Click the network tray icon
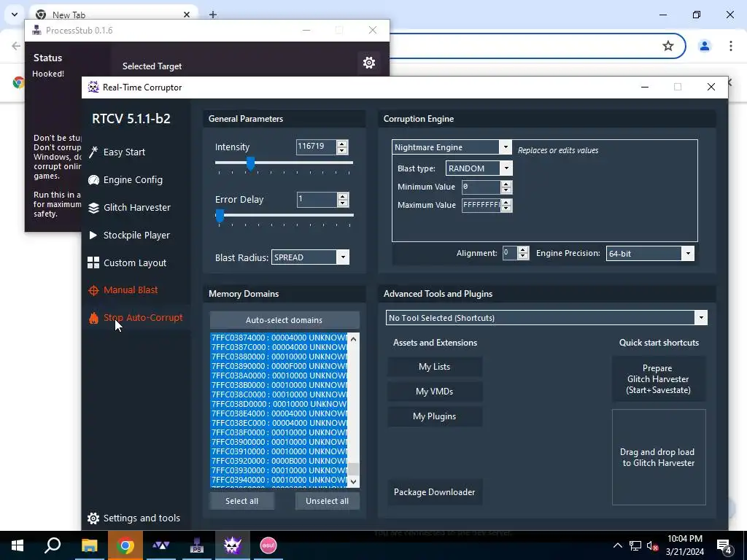 (635, 545)
